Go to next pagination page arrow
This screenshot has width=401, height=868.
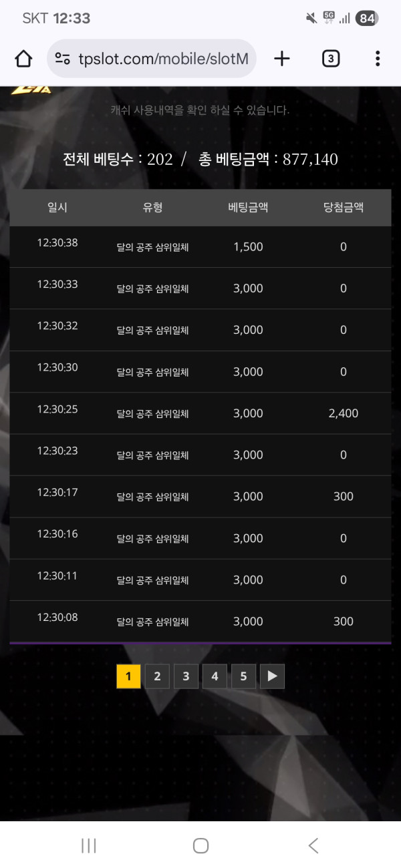point(272,676)
